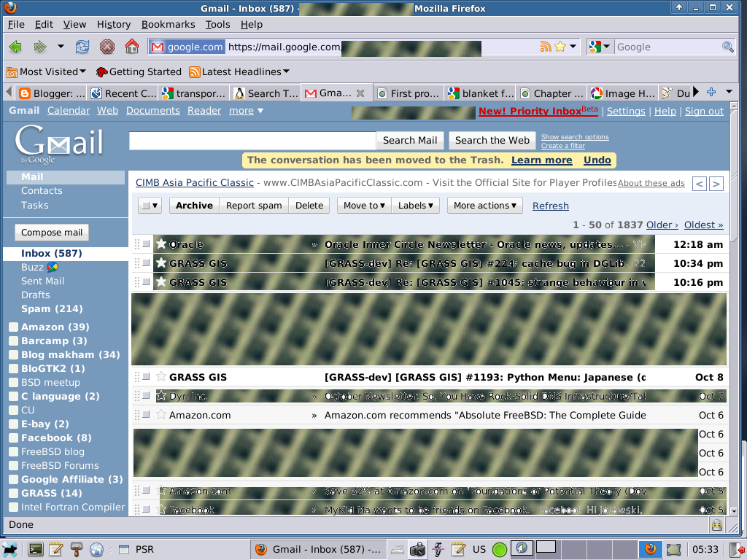The height and width of the screenshot is (560, 747).
Task: Tick the checkbox for the Oracle message
Action: click(146, 244)
